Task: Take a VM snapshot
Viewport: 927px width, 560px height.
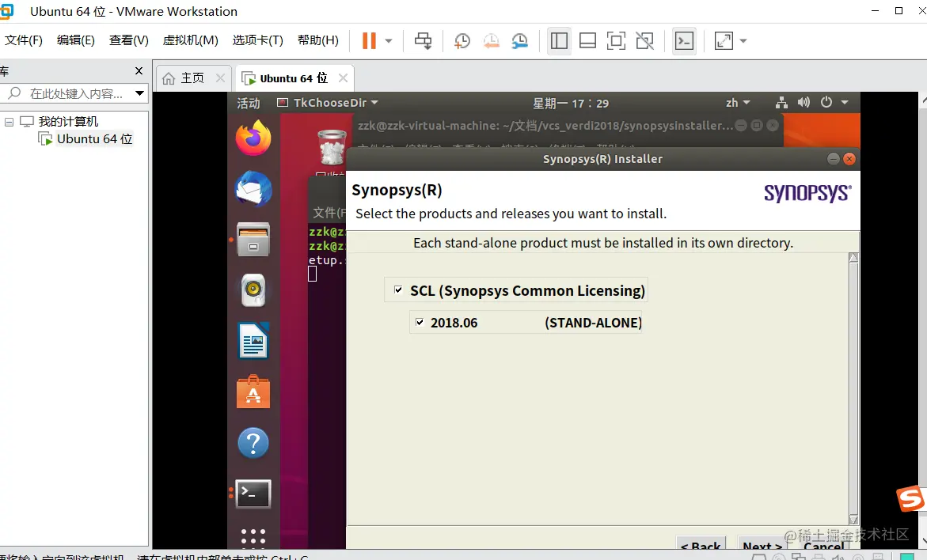Action: point(462,41)
